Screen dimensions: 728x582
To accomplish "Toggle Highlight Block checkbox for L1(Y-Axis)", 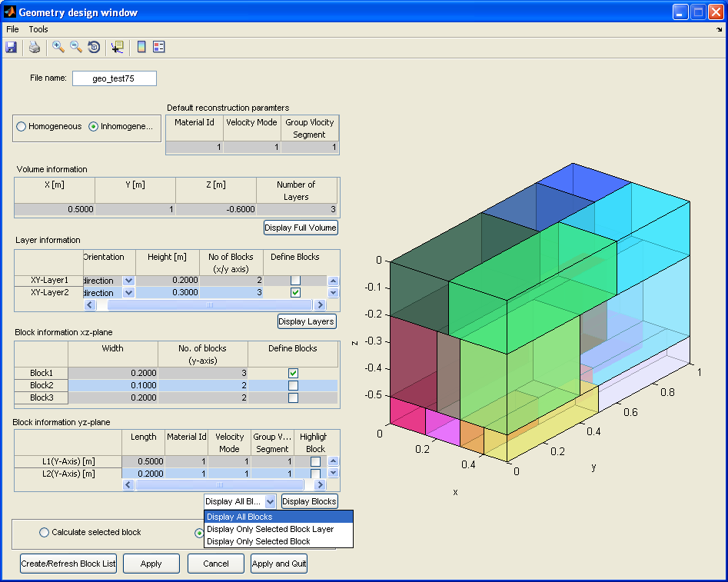I will pos(315,461).
